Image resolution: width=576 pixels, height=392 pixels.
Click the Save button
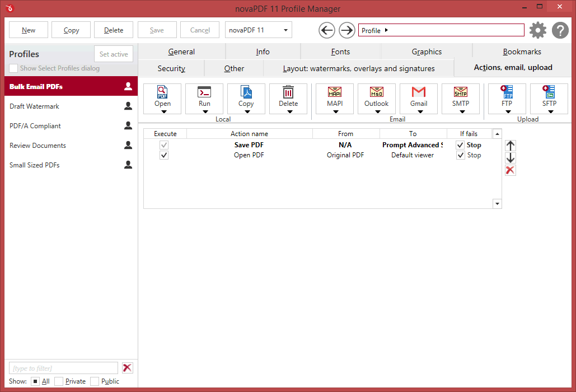click(157, 30)
